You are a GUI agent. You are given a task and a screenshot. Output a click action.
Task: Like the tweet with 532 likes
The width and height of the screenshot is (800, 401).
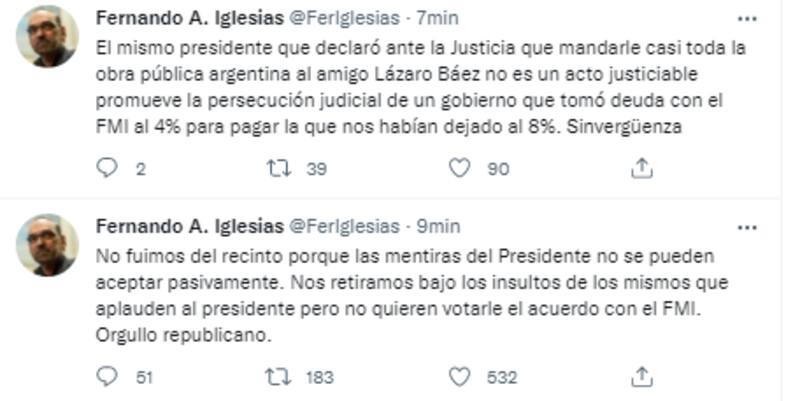click(459, 376)
